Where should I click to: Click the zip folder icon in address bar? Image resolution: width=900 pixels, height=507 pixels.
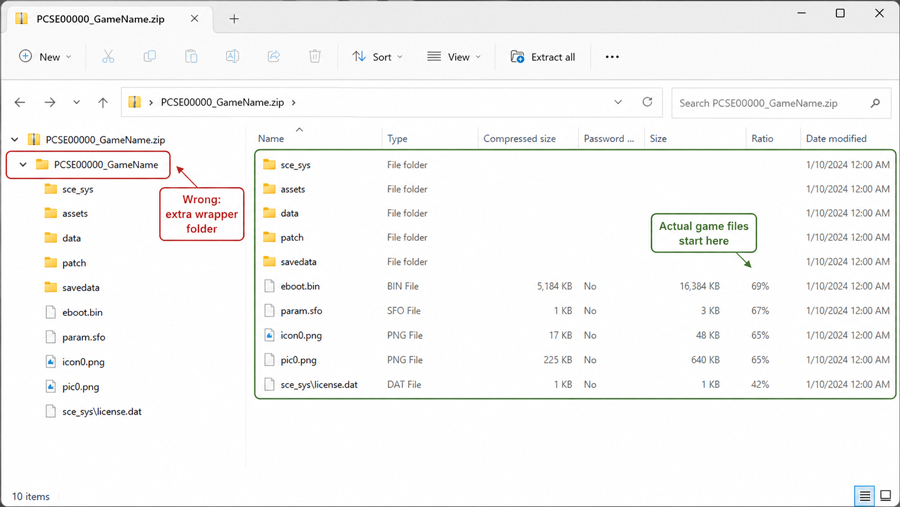(x=134, y=102)
